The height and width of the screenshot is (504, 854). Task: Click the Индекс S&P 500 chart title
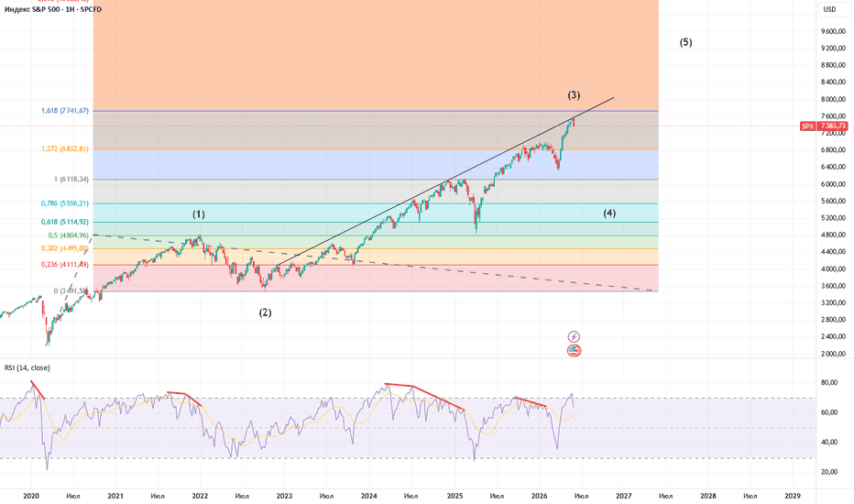point(53,9)
